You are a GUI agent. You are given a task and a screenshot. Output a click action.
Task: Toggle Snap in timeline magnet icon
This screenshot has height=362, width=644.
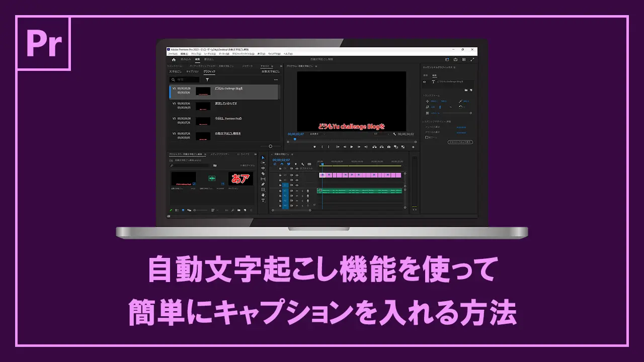pos(282,164)
